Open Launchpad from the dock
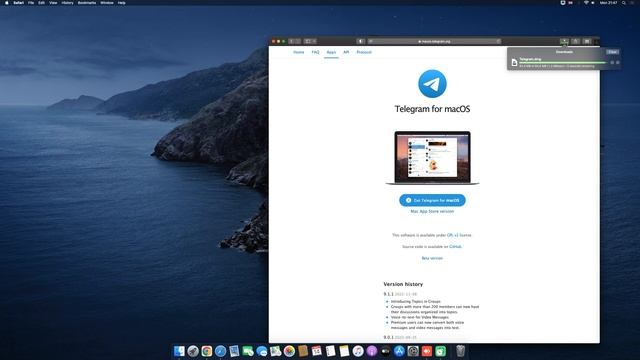640x360 pixels. click(193, 351)
